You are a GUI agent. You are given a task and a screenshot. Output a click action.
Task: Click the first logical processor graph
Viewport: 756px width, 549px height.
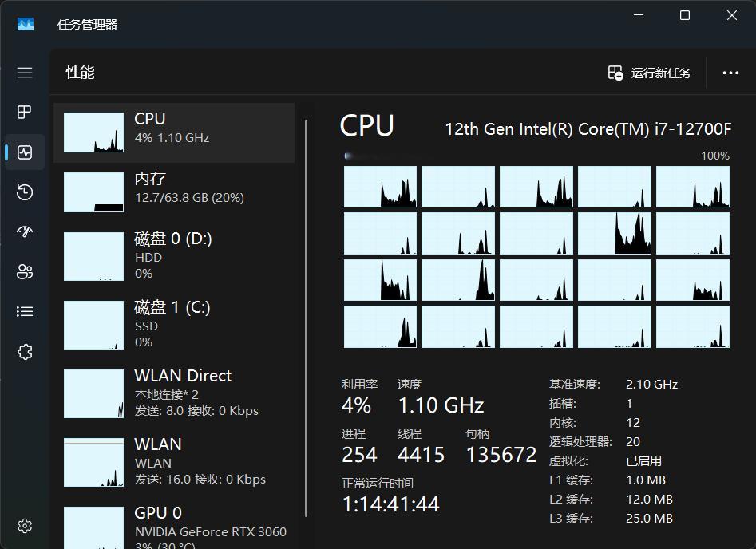380,187
